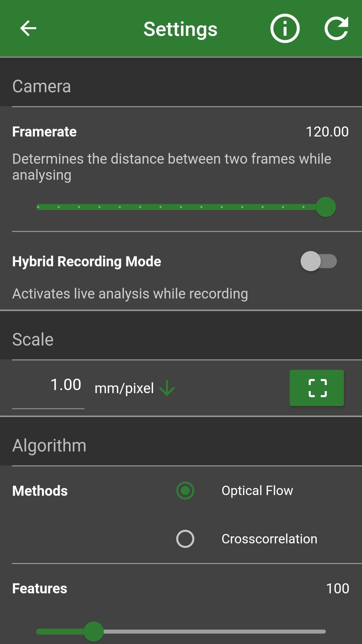Click the Optical Flow label text
The image size is (362, 644).
tap(257, 491)
